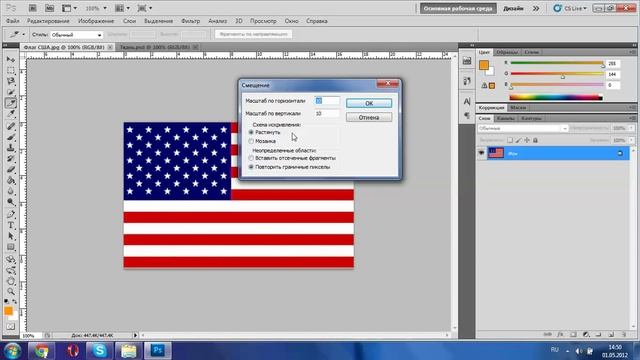Select the Hand tool
This screenshot has width=640, height=360.
[x=11, y=281]
